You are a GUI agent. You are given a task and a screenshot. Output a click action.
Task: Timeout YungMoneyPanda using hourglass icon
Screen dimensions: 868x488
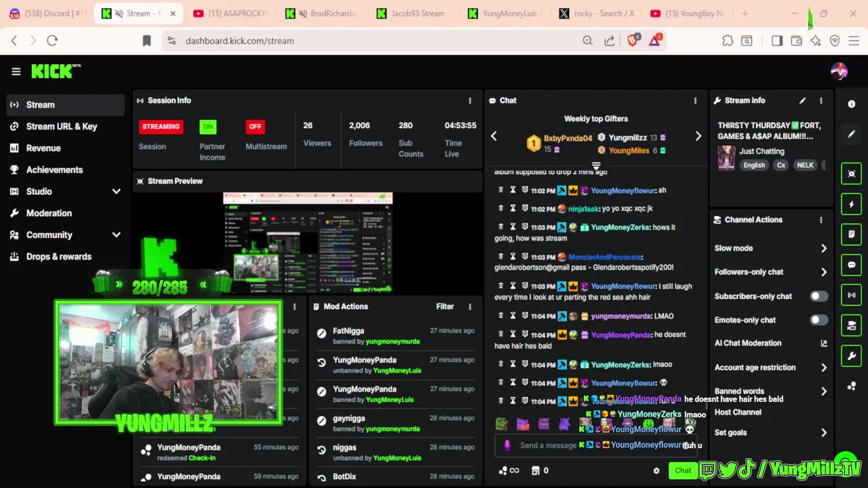[x=513, y=335]
